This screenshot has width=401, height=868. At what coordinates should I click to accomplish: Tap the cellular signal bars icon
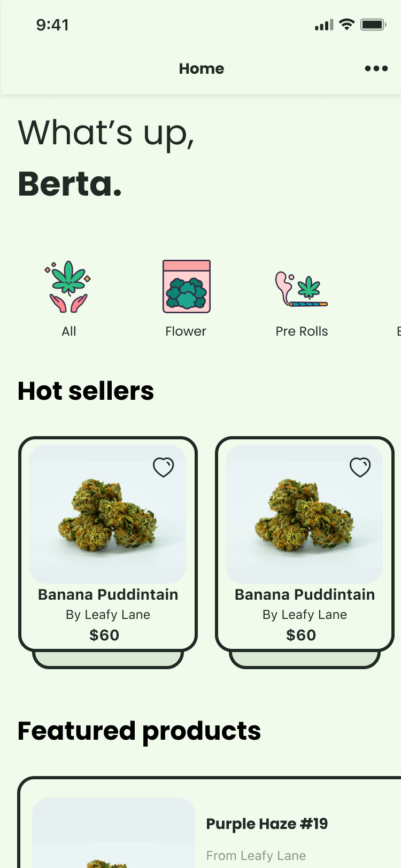point(324,25)
